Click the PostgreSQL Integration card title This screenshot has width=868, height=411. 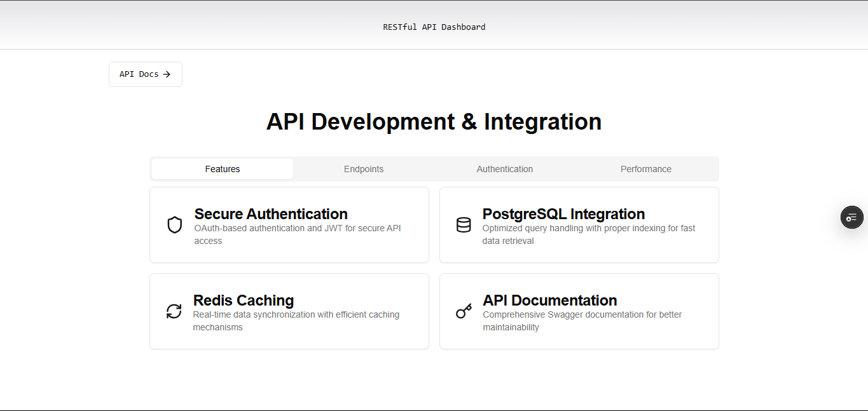(x=563, y=214)
